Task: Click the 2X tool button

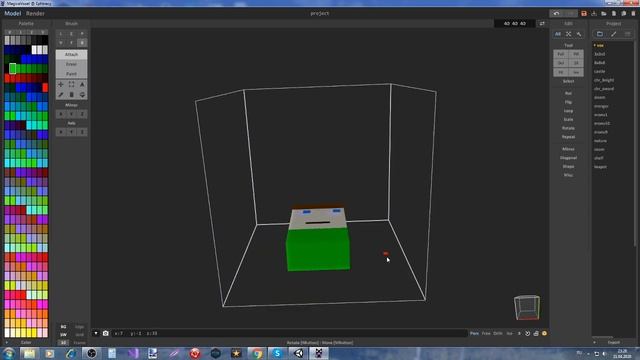Action: pos(576,63)
